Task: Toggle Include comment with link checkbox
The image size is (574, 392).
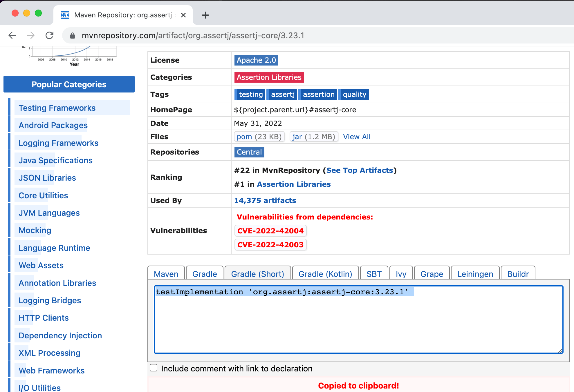Action: tap(154, 368)
